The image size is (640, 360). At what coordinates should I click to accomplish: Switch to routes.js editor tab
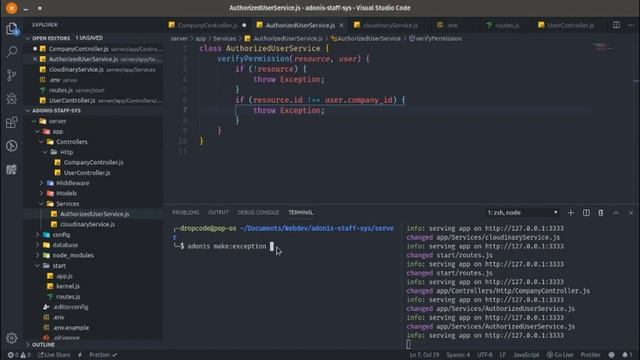coord(507,25)
